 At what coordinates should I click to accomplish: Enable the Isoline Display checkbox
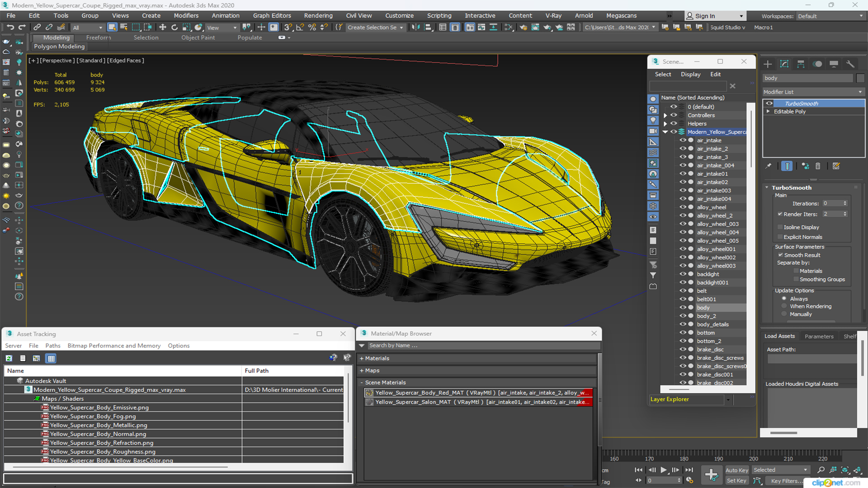(x=780, y=227)
